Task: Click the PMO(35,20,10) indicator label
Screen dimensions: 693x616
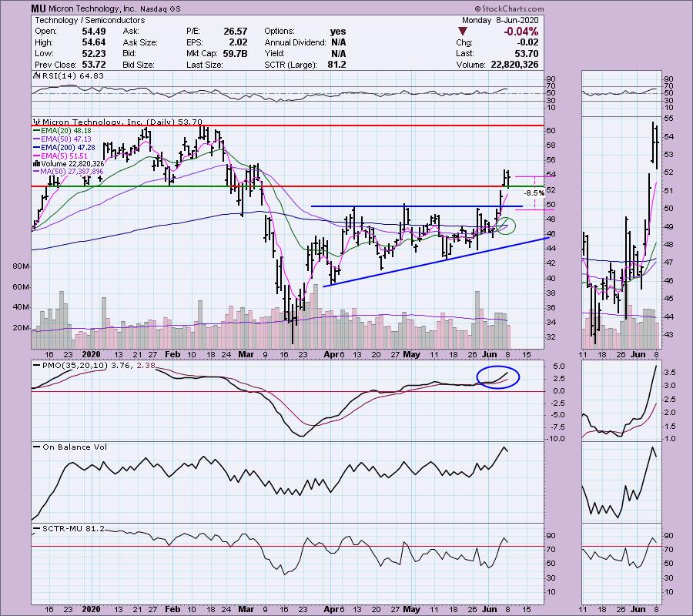Action: pyautogui.click(x=94, y=366)
